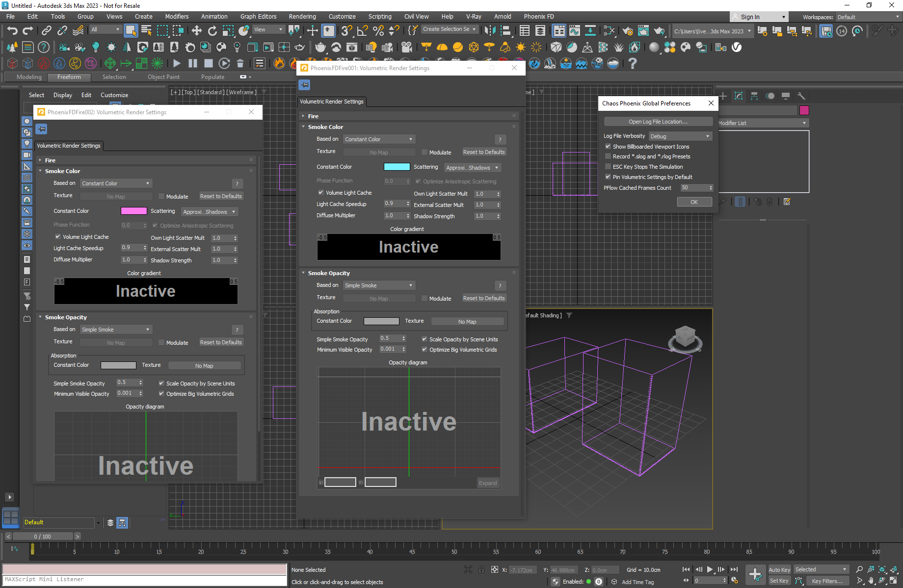Click the Pause simulation icon

click(193, 63)
